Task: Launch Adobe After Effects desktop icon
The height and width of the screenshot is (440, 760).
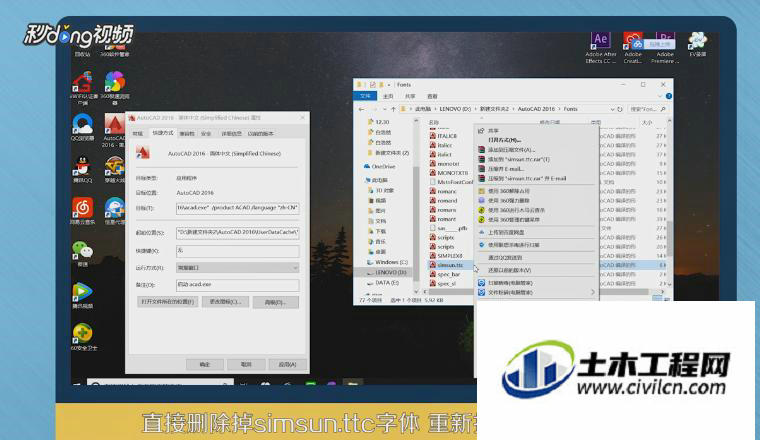Action: click(601, 47)
